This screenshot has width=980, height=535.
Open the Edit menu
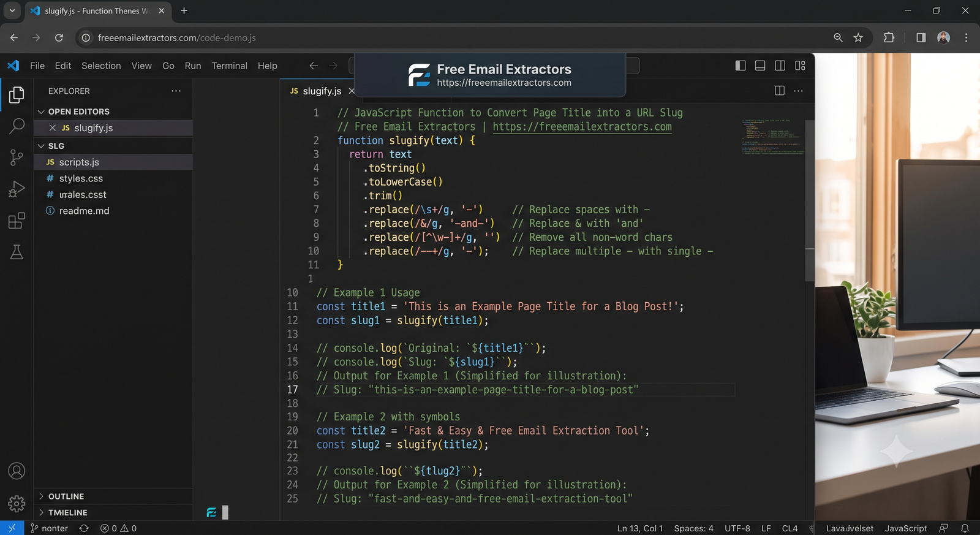pos(63,66)
